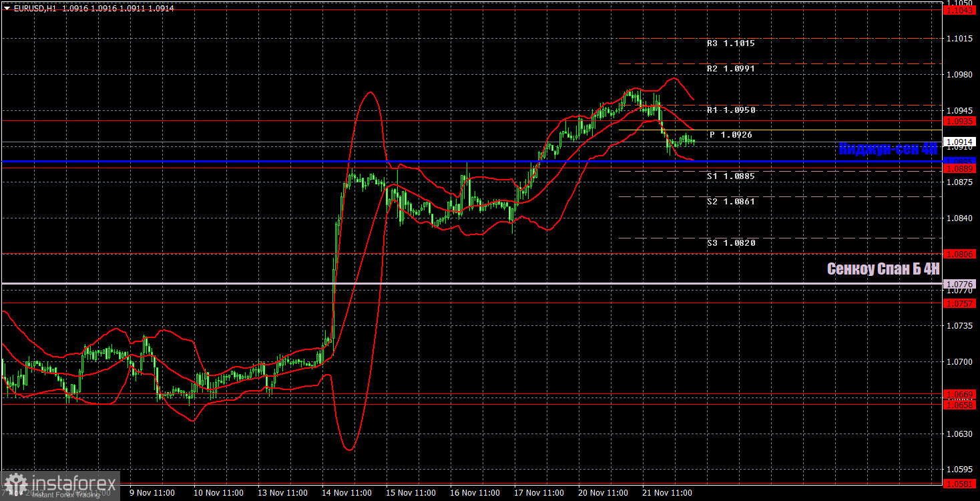Click the 16 Nov 11:00 time label
Screen dimensions: 980x501
pos(475,493)
